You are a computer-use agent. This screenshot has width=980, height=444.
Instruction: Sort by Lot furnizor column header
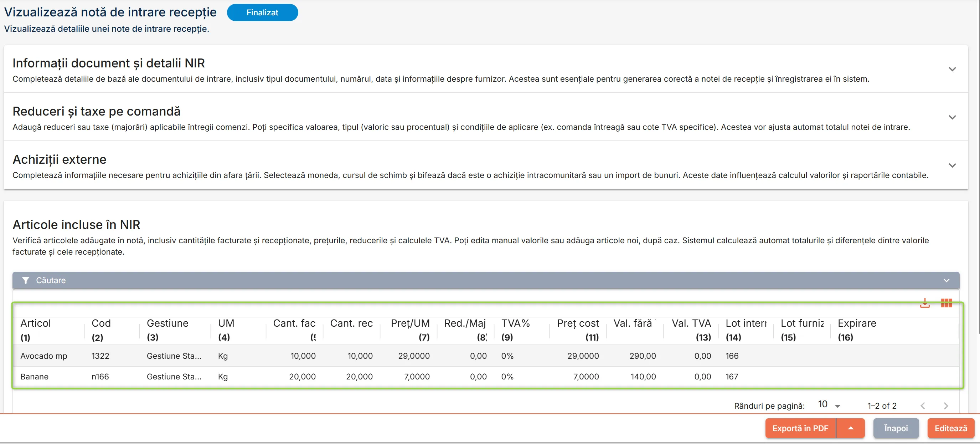click(802, 323)
